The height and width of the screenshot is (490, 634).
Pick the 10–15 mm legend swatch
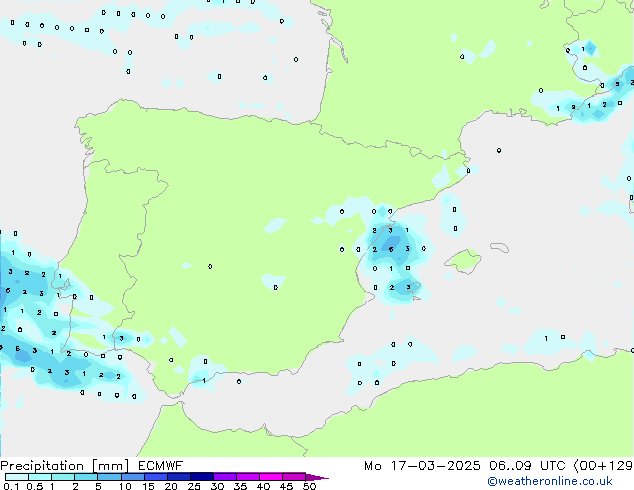click(x=133, y=477)
